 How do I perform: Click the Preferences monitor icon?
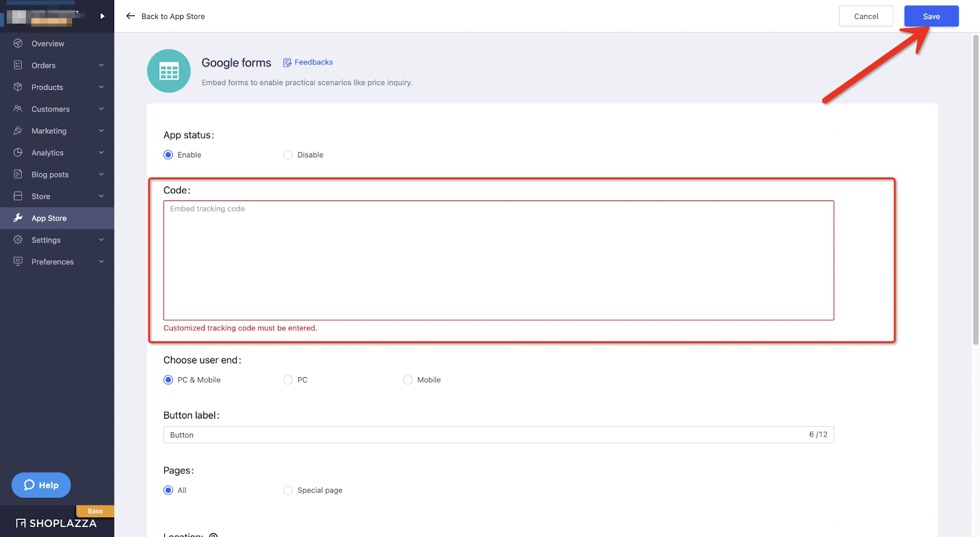[x=18, y=262]
